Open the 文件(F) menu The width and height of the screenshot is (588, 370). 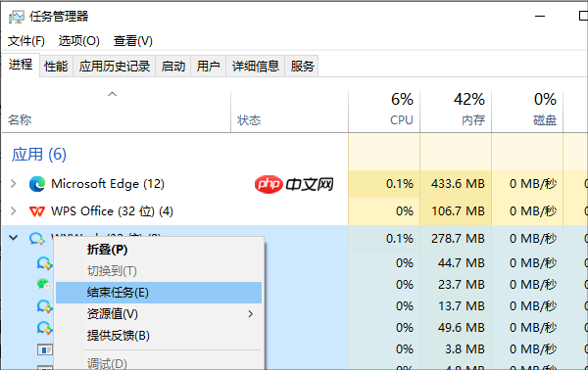point(26,41)
